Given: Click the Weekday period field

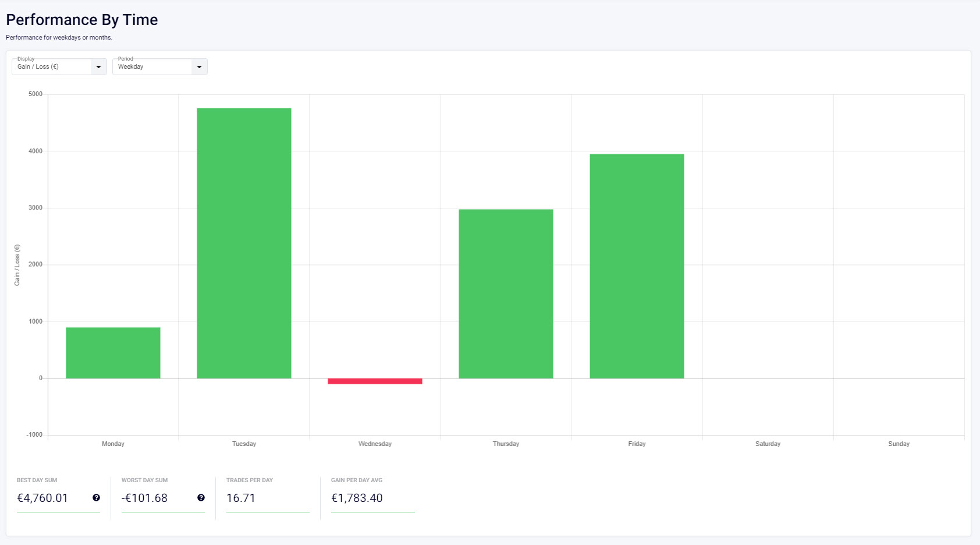Looking at the screenshot, I should coord(151,67).
